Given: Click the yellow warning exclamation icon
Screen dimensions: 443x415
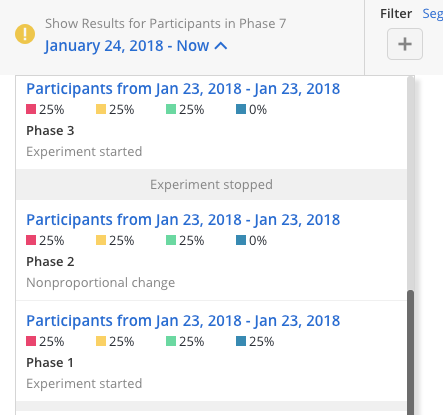Looking at the screenshot, I should click(25, 34).
